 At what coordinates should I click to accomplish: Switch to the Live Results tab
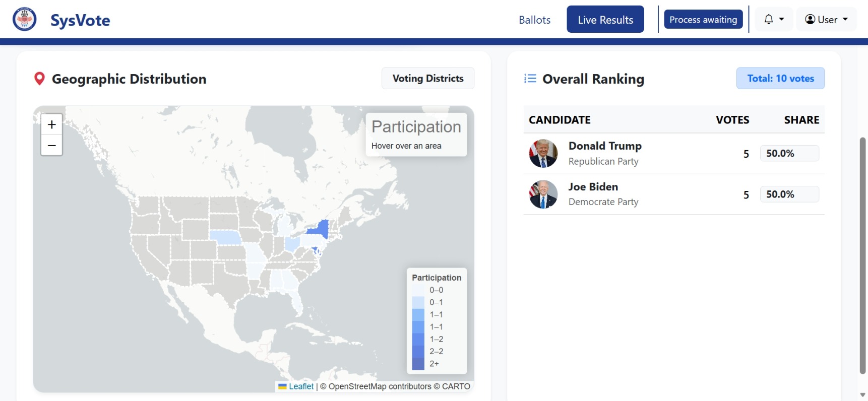click(x=605, y=19)
